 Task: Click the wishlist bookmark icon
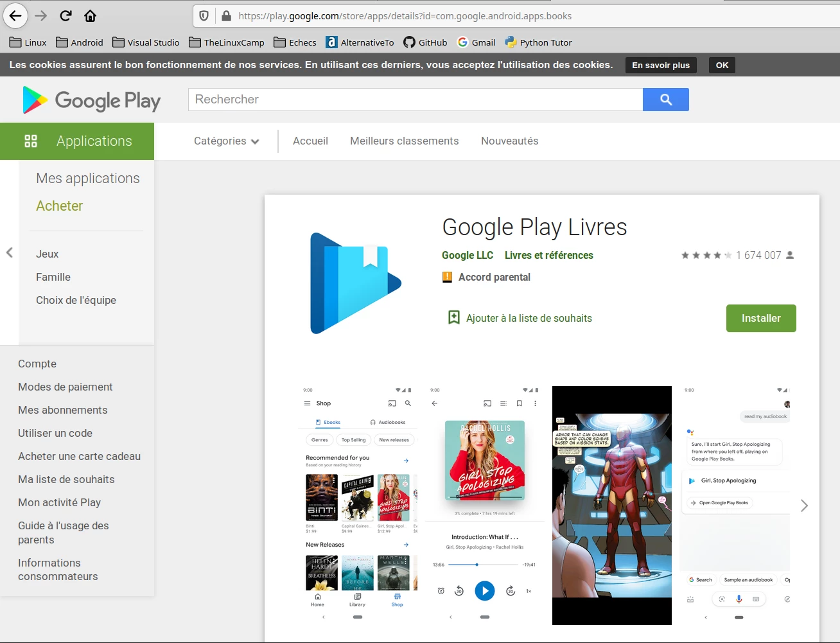453,317
